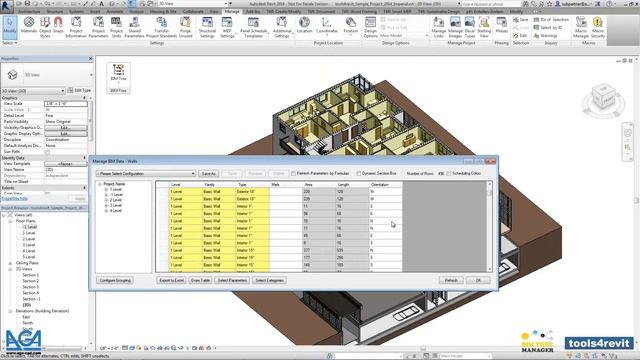This screenshot has width=640, height=360.
Task: Open Project Parameters
Action: [98, 27]
